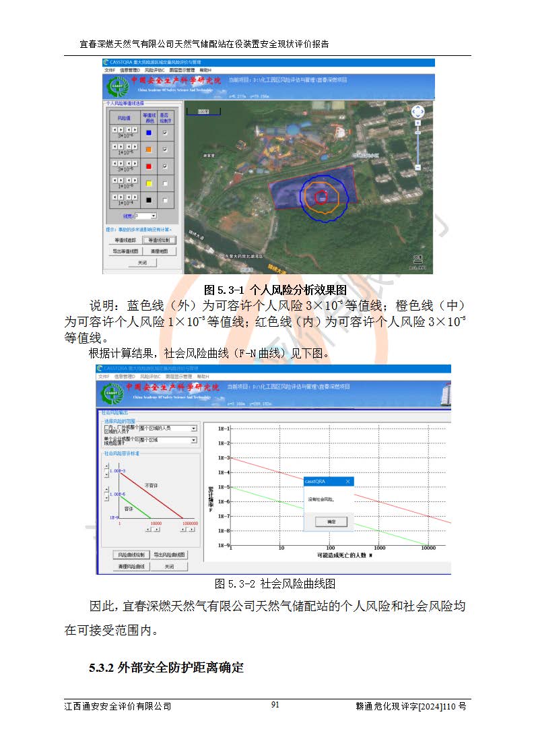Image resolution: width=534 pixels, height=756 pixels.
Task: Uncheck the blue contour draw checkbox
Action: click(165, 133)
